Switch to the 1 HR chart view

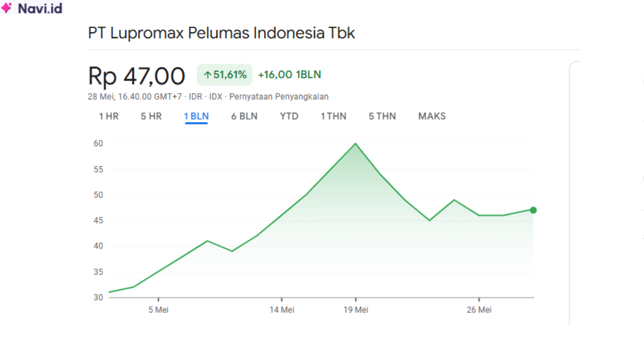[108, 116]
